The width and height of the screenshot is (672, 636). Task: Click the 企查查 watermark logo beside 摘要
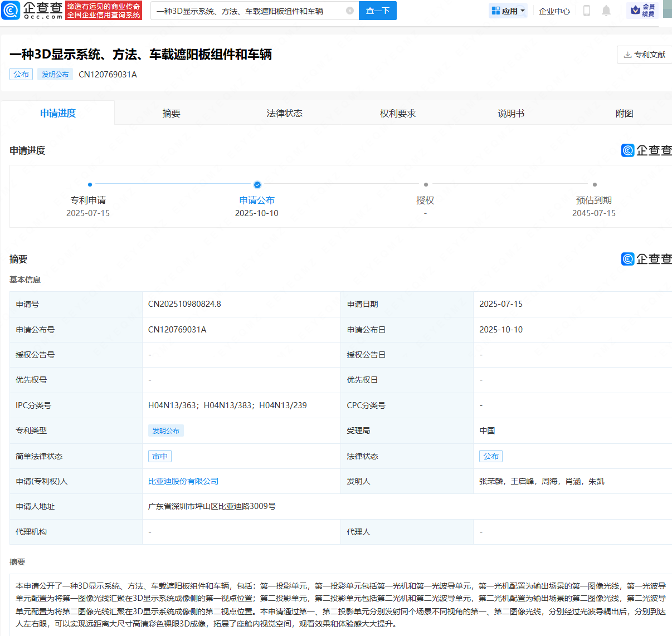coord(646,259)
